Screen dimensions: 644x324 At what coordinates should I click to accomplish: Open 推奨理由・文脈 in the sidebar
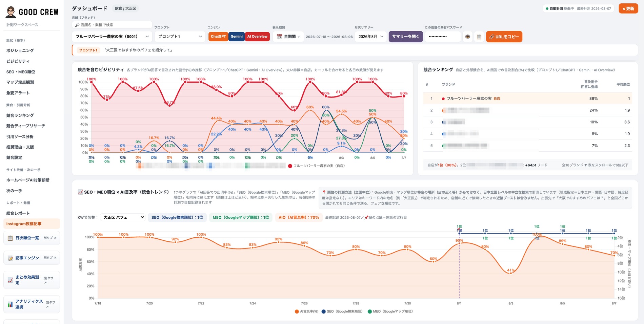pos(20,147)
